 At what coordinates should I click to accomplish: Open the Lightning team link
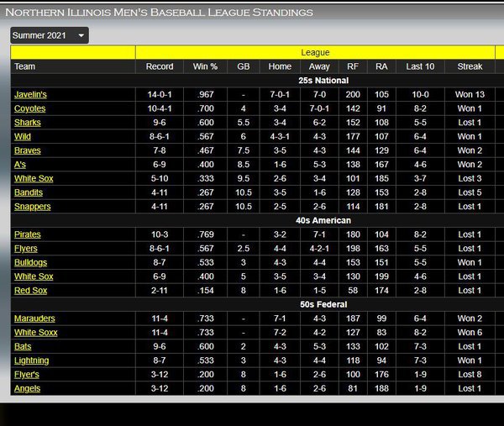click(32, 360)
